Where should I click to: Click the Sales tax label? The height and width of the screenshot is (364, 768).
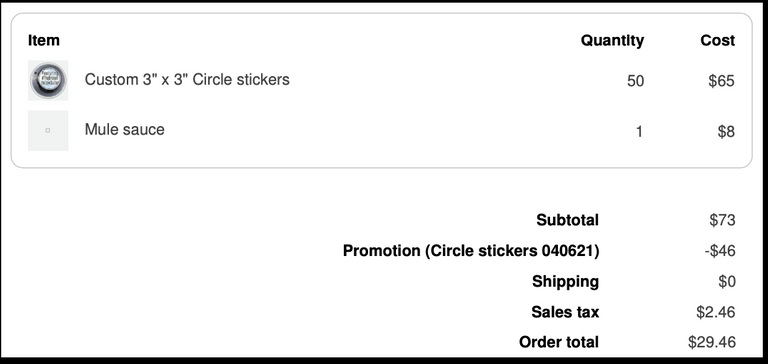tap(565, 312)
